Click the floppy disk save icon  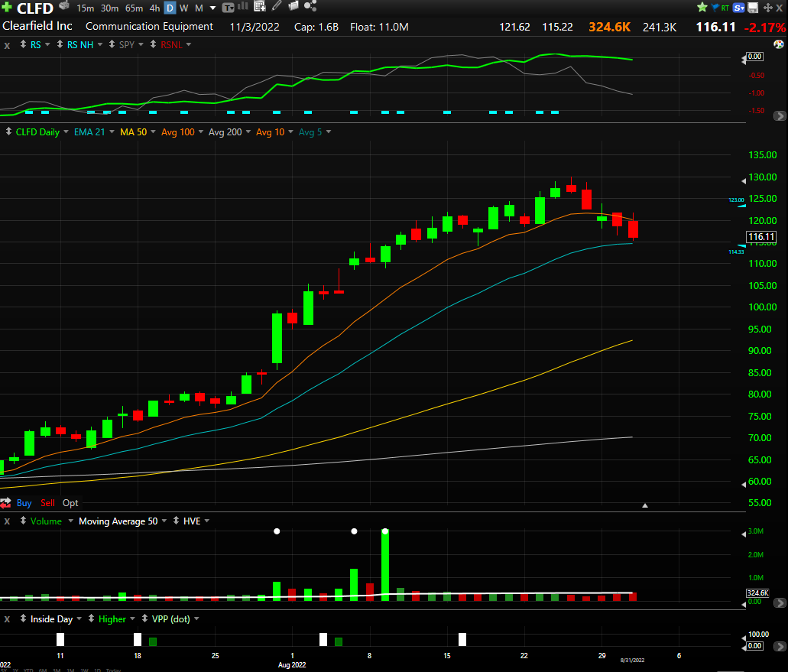pos(753,8)
